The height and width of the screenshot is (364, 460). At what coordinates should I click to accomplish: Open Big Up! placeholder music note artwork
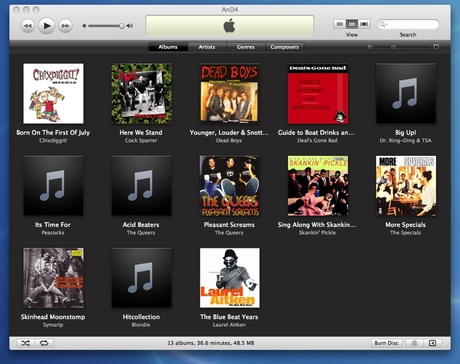tap(406, 93)
